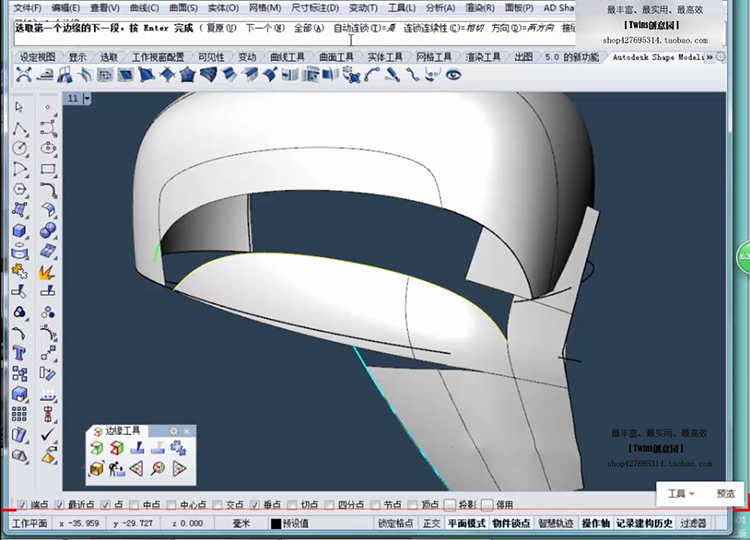Click the check mark icon in left toolbar

click(48, 436)
